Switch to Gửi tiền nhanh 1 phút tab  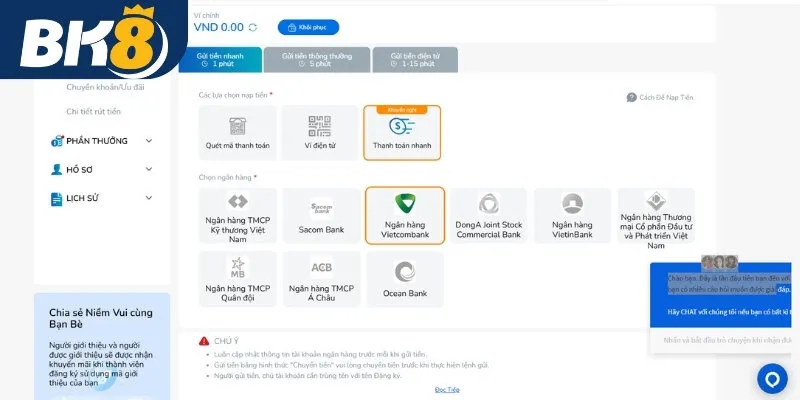click(220, 60)
